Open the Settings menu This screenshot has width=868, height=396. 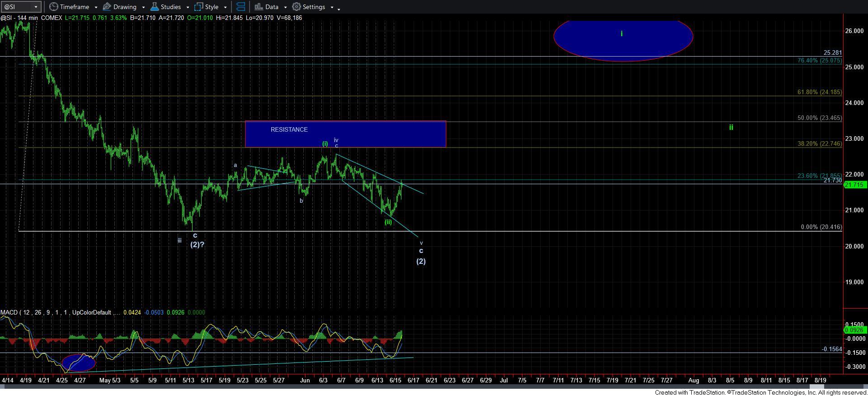tap(313, 7)
